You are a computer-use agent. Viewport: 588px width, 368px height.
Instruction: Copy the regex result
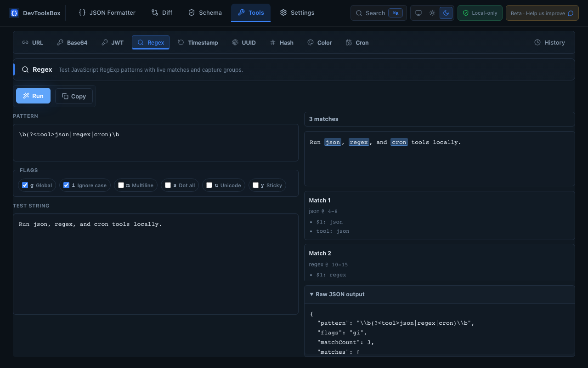pyautogui.click(x=74, y=96)
